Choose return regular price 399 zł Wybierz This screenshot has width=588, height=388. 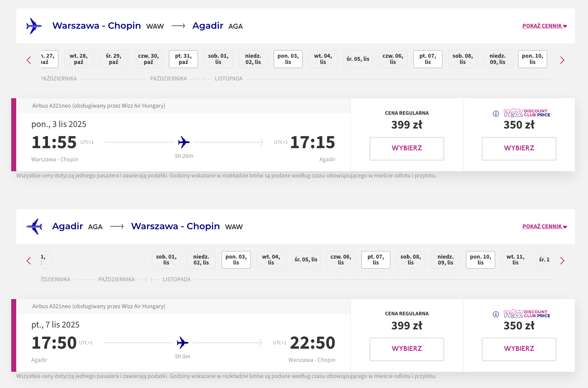click(407, 349)
